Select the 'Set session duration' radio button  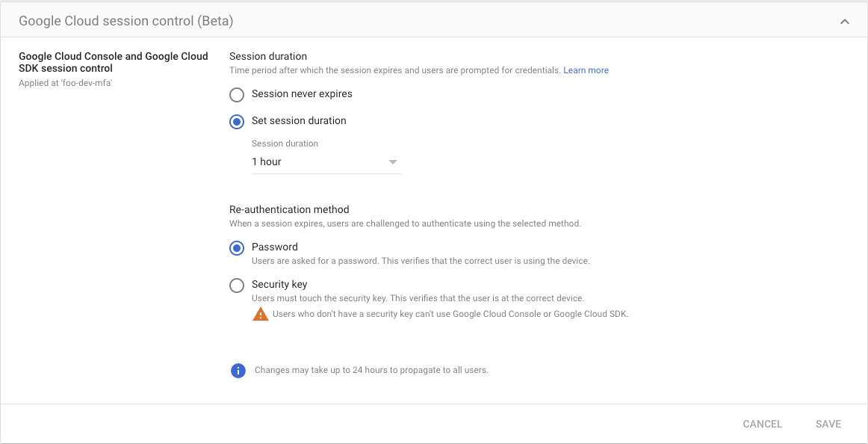pos(236,121)
